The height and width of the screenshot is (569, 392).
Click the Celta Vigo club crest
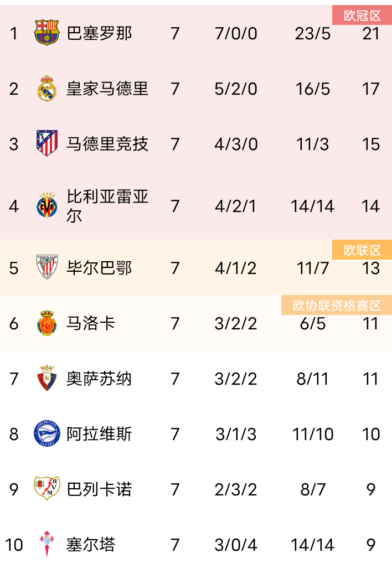47,544
